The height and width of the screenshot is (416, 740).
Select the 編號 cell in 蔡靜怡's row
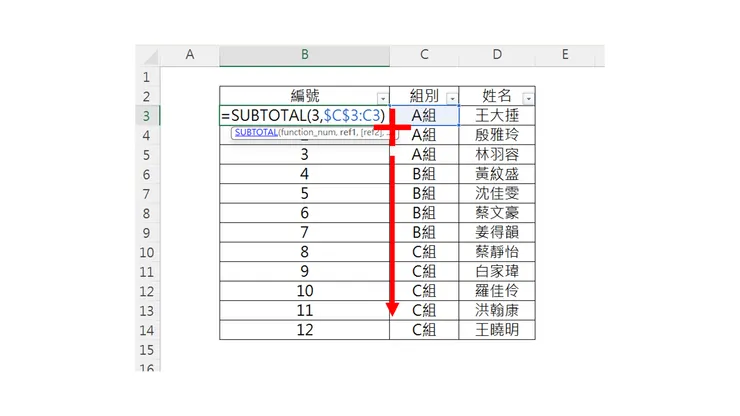pyautogui.click(x=304, y=252)
